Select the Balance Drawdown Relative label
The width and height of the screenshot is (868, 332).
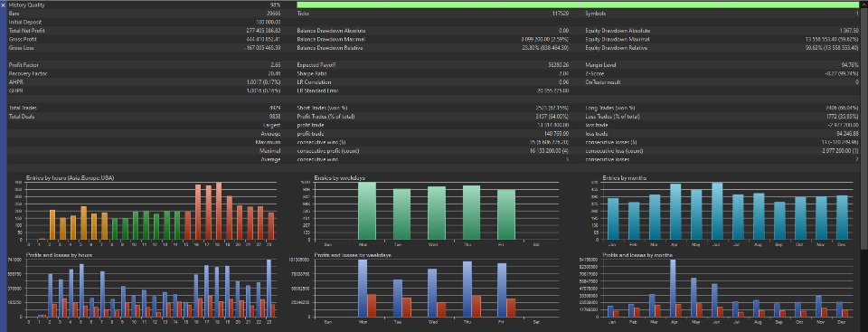click(330, 48)
